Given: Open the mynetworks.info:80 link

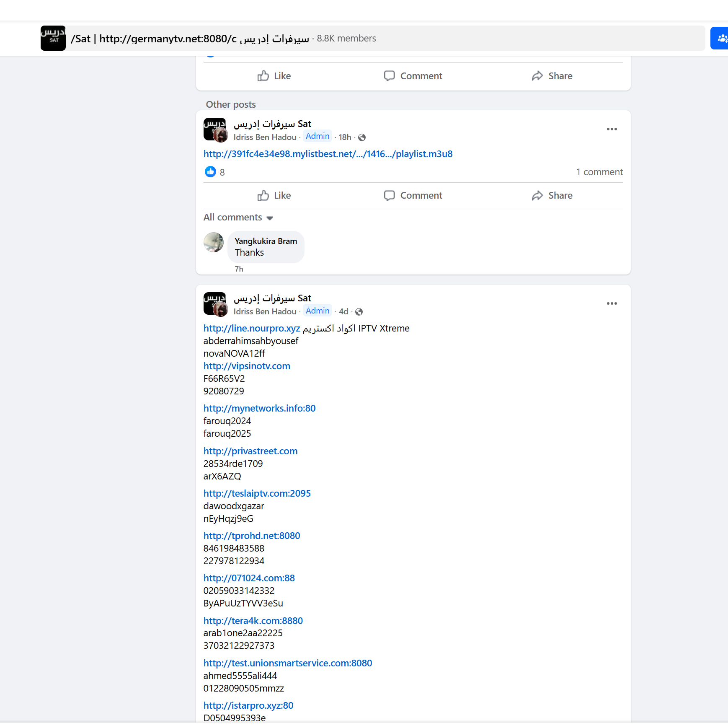Looking at the screenshot, I should coord(259,408).
